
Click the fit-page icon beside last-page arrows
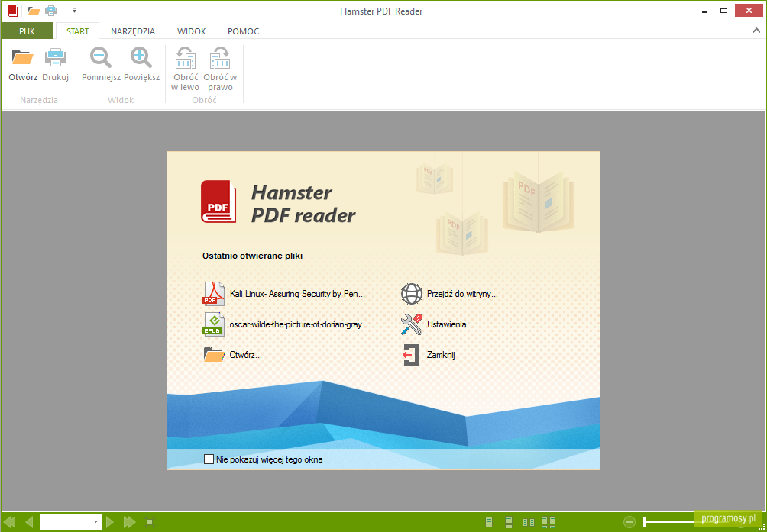(150, 522)
